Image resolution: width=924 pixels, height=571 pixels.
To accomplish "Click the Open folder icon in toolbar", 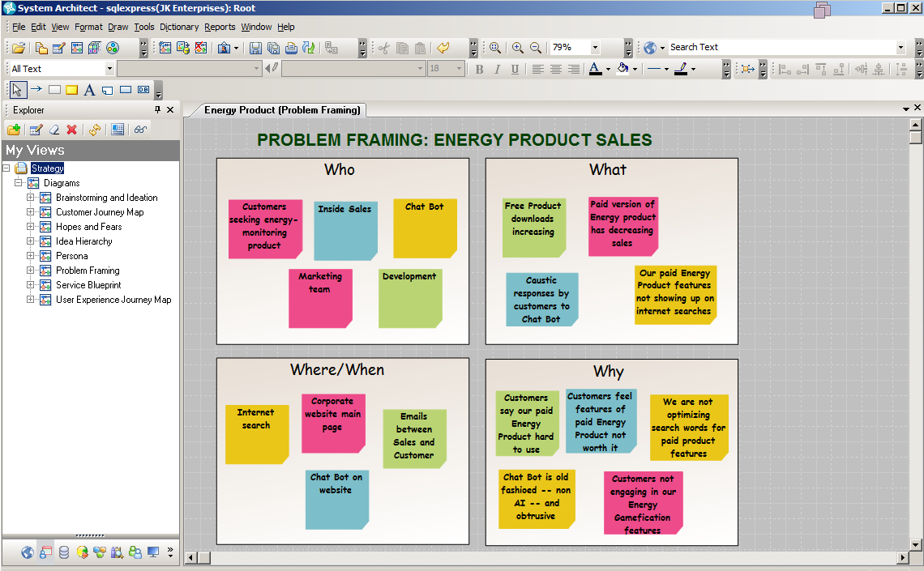I will pos(19,48).
